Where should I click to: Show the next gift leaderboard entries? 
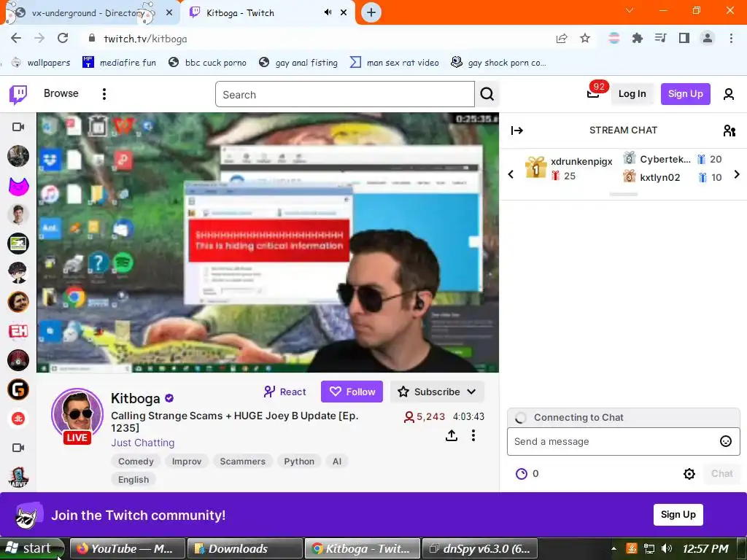(x=737, y=174)
